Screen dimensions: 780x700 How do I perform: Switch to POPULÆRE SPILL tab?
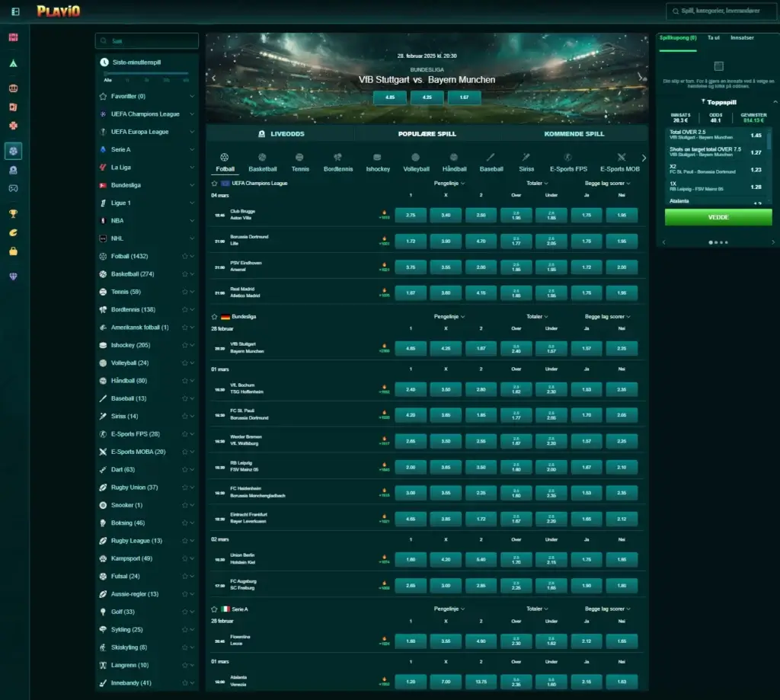point(427,134)
